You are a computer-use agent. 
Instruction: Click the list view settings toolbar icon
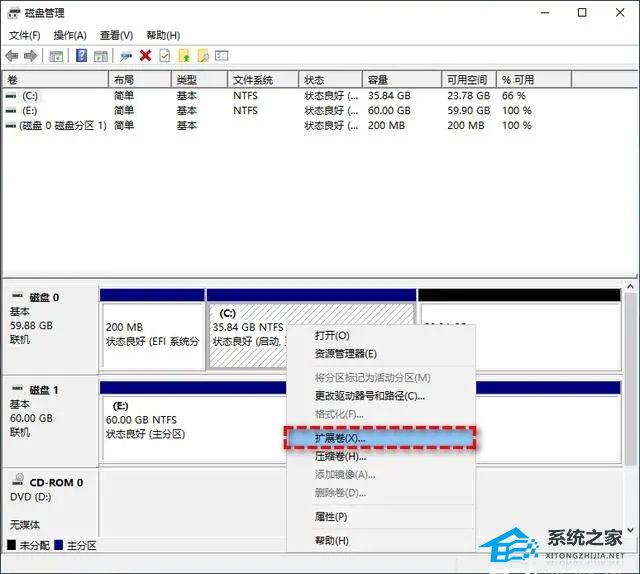coord(222,56)
